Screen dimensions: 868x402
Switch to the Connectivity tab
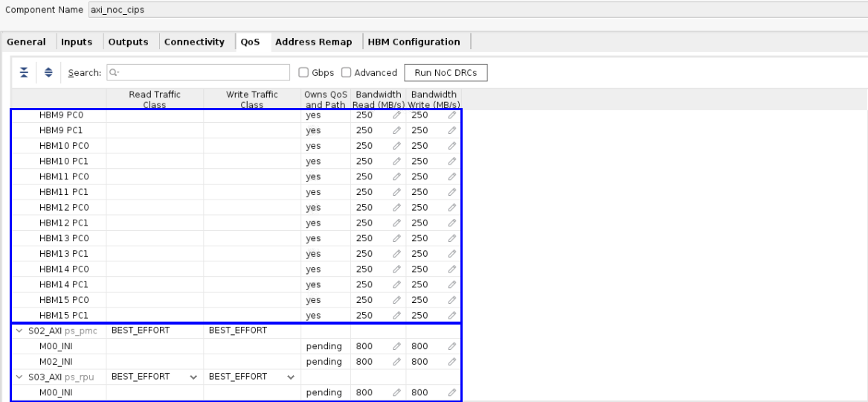[x=196, y=42]
